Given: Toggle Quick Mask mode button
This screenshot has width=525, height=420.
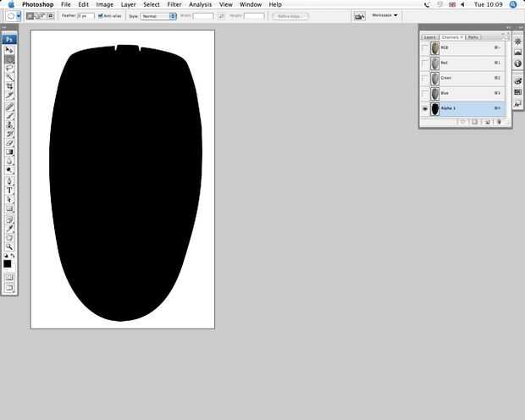Looking at the screenshot, I should pos(9,278).
